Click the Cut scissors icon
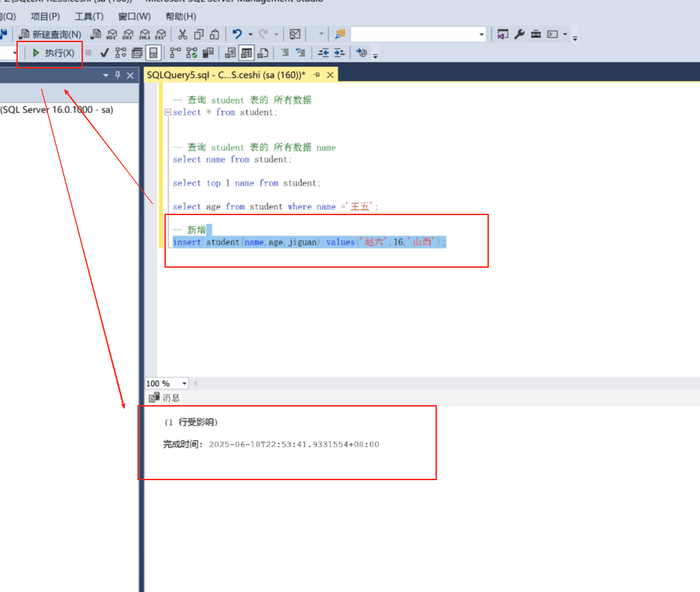 click(x=183, y=34)
